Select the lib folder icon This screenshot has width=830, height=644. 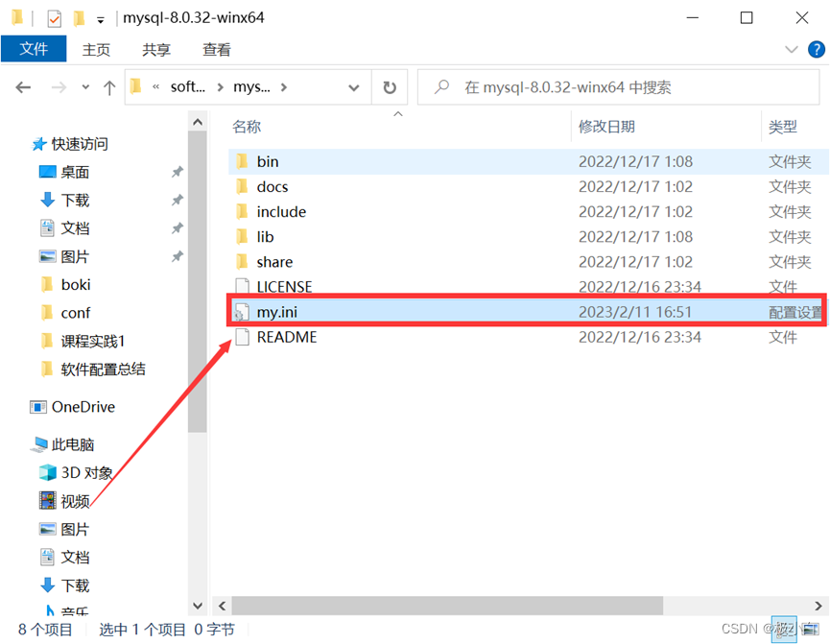[x=242, y=236]
